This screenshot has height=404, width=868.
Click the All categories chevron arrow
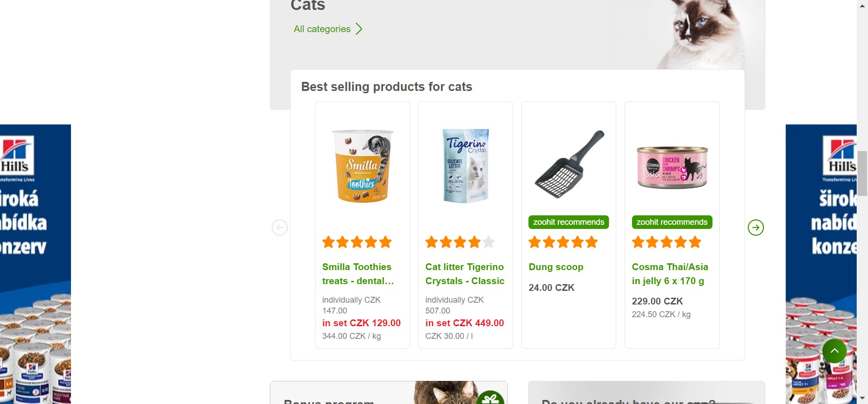pyautogui.click(x=359, y=29)
